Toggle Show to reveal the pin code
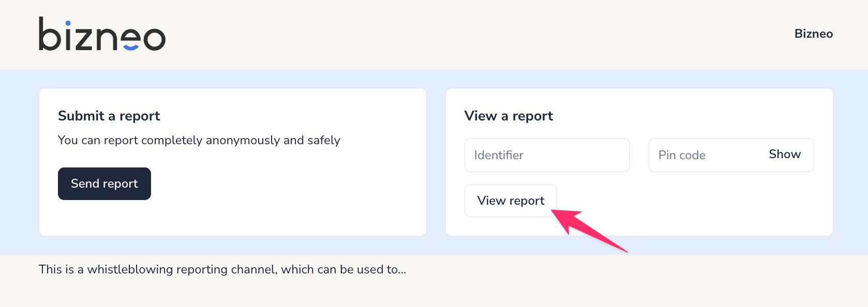Viewport: 868px width, 307px height. tap(784, 155)
